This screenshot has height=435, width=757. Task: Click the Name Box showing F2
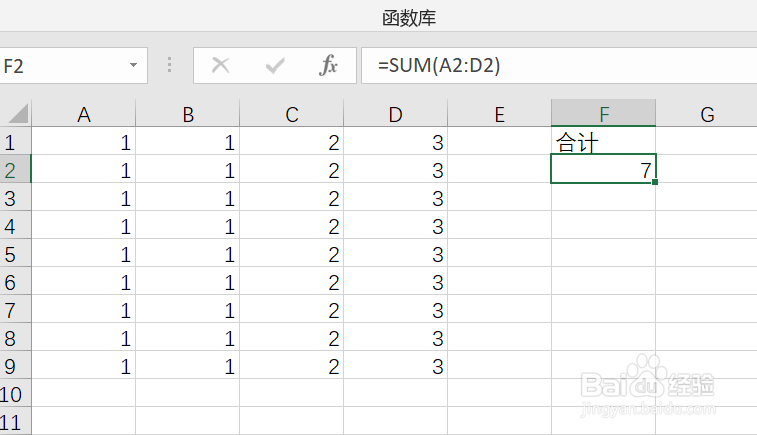(x=60, y=66)
